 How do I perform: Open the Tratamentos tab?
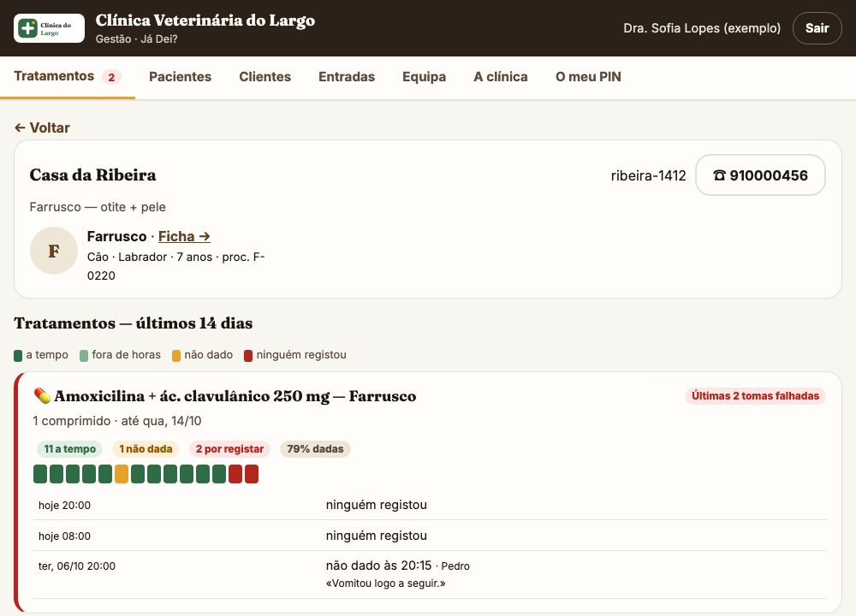click(67, 76)
